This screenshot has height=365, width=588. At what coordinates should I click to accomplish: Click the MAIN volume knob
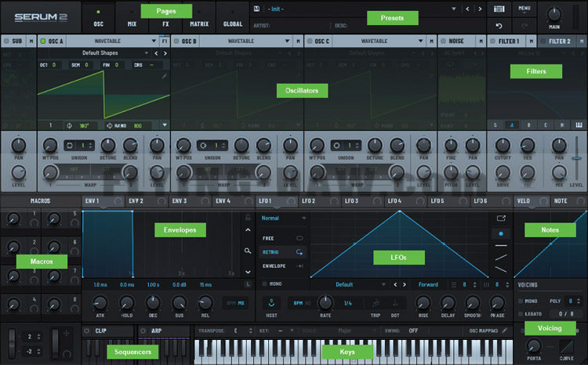pyautogui.click(x=554, y=14)
